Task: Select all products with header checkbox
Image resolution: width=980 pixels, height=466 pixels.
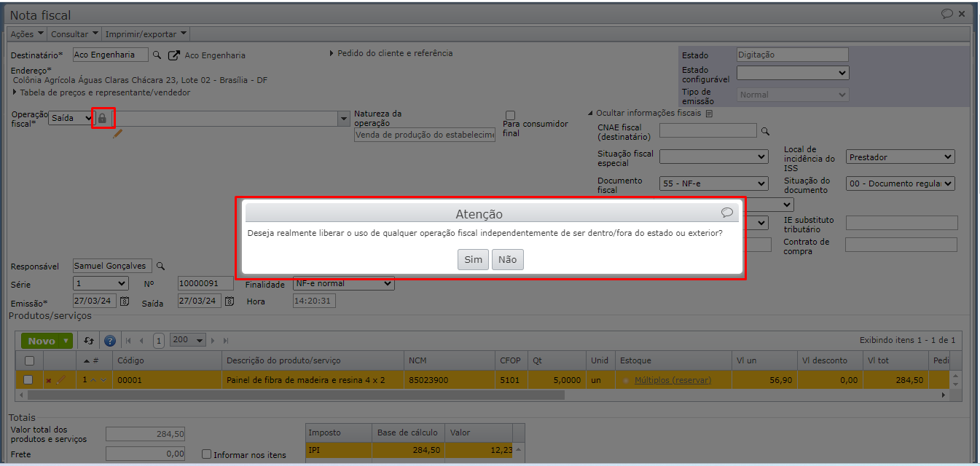Action: click(29, 360)
